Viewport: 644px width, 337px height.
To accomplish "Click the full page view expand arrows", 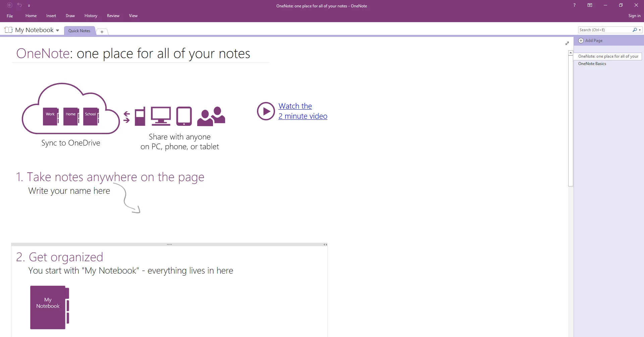I will pyautogui.click(x=567, y=43).
